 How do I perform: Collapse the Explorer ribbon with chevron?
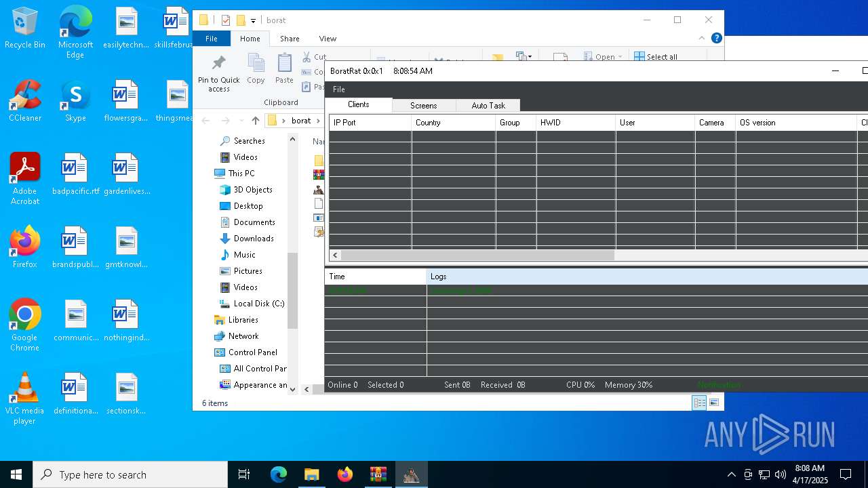point(703,39)
